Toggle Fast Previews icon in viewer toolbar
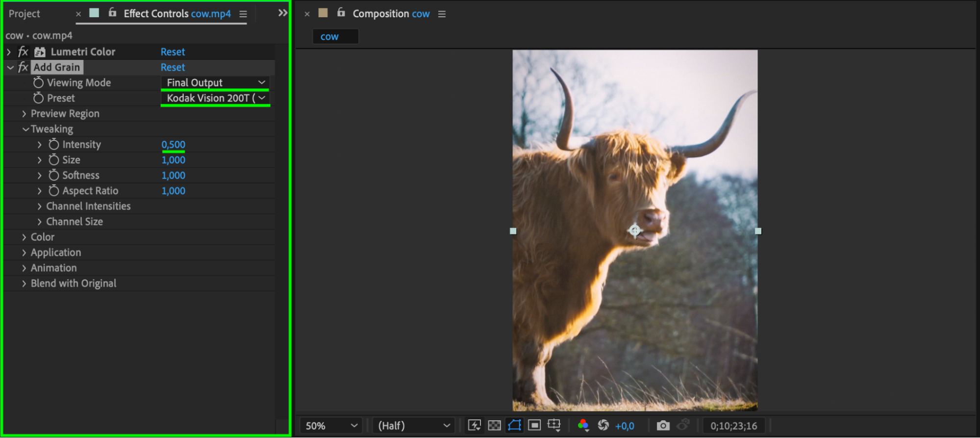This screenshot has height=438, width=980. (474, 425)
